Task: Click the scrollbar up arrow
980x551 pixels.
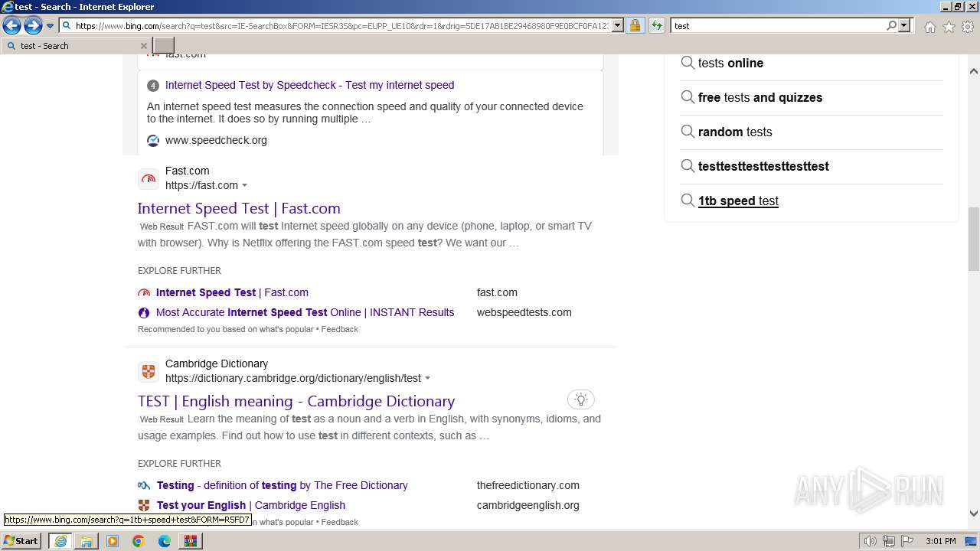Action: coord(974,71)
